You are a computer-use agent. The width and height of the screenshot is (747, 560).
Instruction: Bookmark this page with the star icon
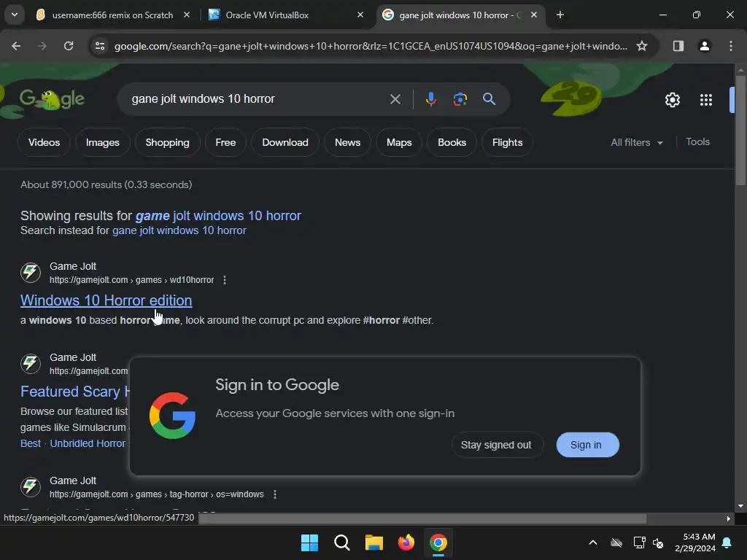(642, 46)
